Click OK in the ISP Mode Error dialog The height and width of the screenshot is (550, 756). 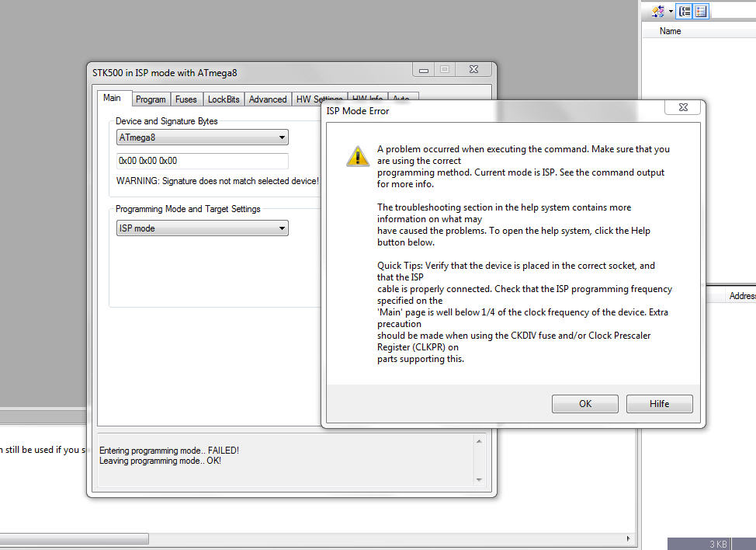(584, 404)
